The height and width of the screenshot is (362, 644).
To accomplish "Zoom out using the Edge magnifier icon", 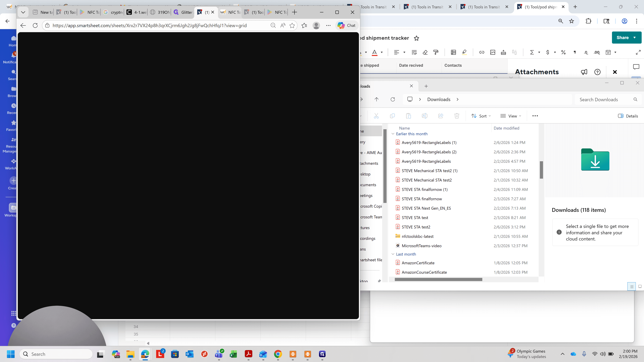I will (x=273, y=25).
